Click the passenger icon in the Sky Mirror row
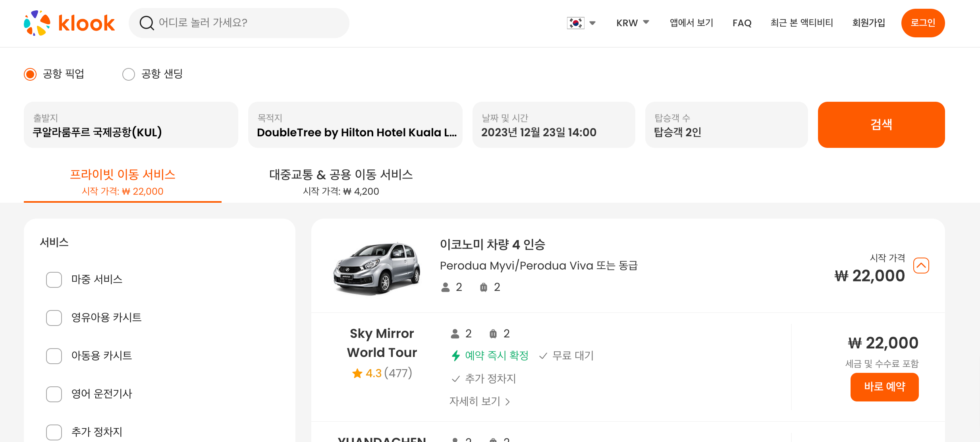Image resolution: width=980 pixels, height=442 pixels. pos(455,334)
